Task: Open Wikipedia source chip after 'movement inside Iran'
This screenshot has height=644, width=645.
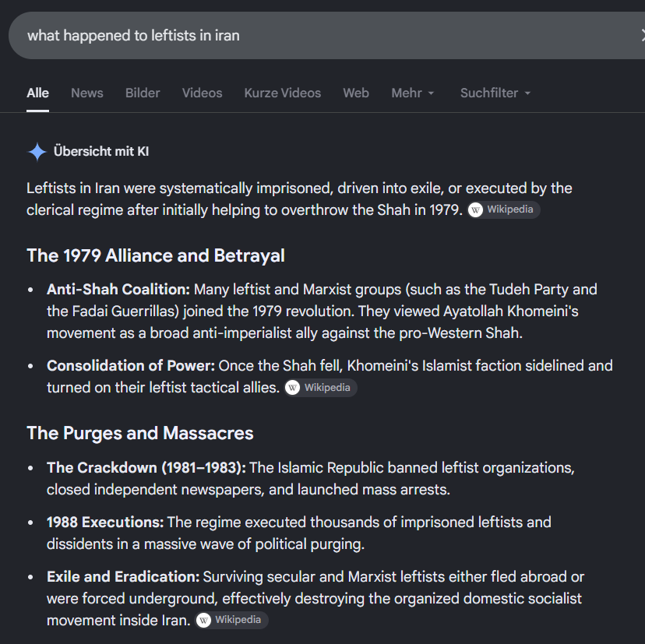Action: point(231,620)
